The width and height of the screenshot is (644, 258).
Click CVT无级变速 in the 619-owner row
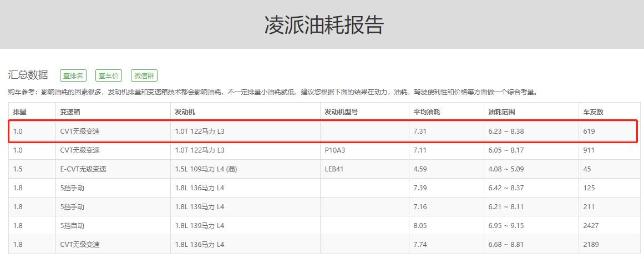80,132
